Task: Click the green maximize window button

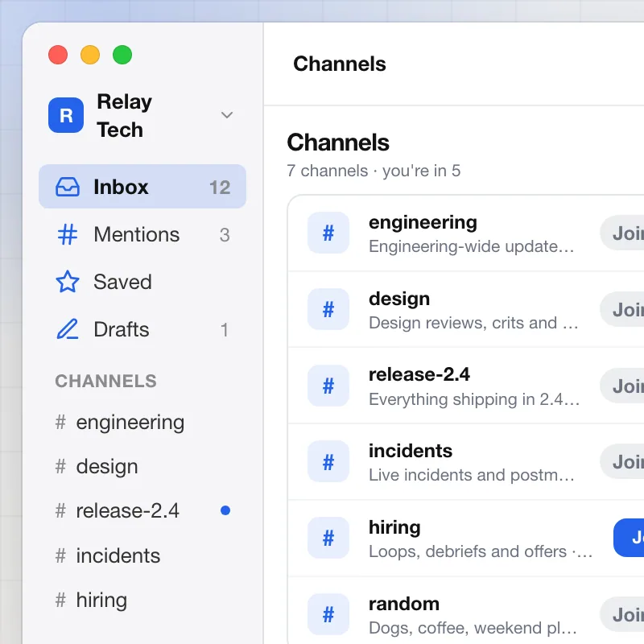Action: [x=122, y=55]
